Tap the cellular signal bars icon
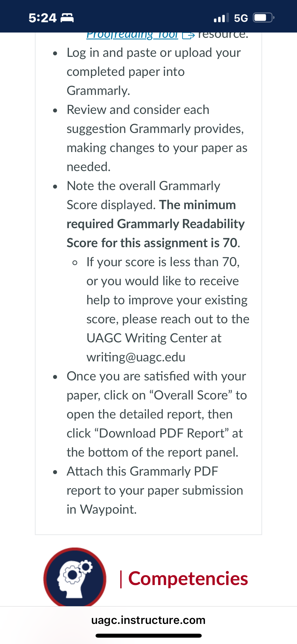 click(x=221, y=18)
